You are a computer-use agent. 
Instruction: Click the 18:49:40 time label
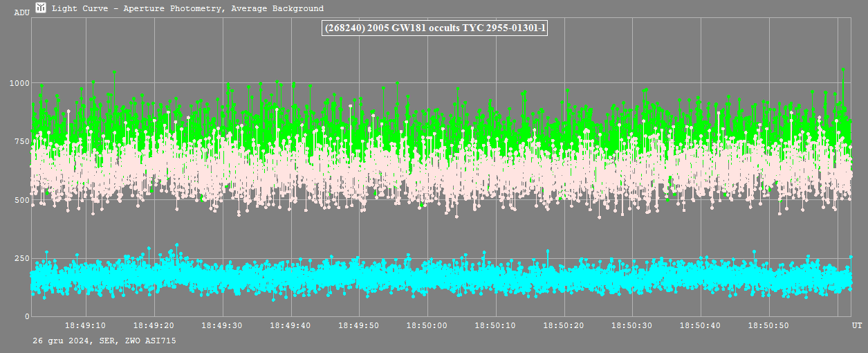(x=290, y=325)
